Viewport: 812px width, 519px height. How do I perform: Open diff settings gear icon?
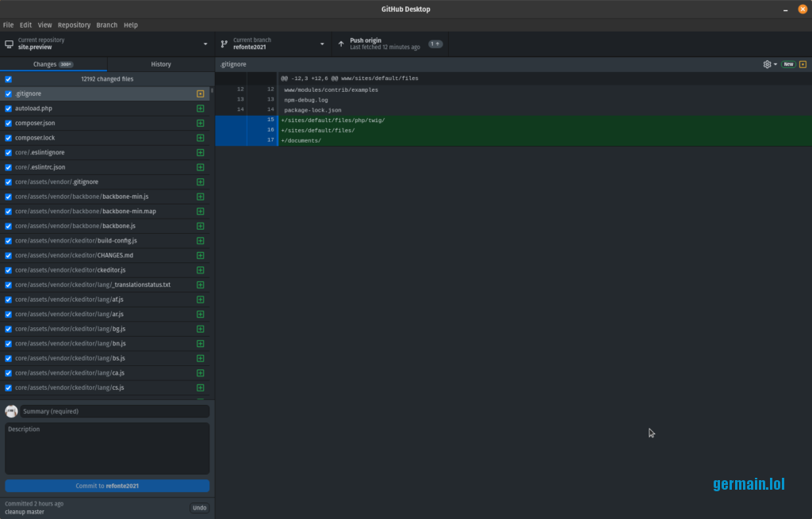point(767,64)
